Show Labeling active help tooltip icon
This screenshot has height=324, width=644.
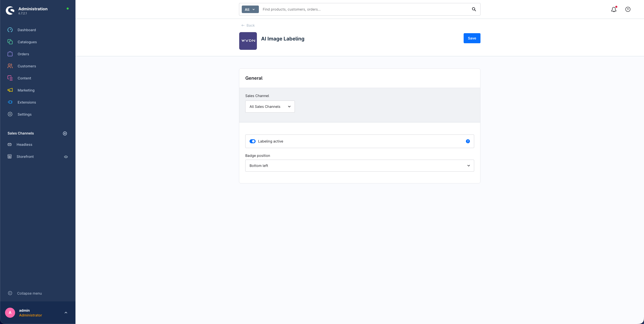click(x=468, y=141)
